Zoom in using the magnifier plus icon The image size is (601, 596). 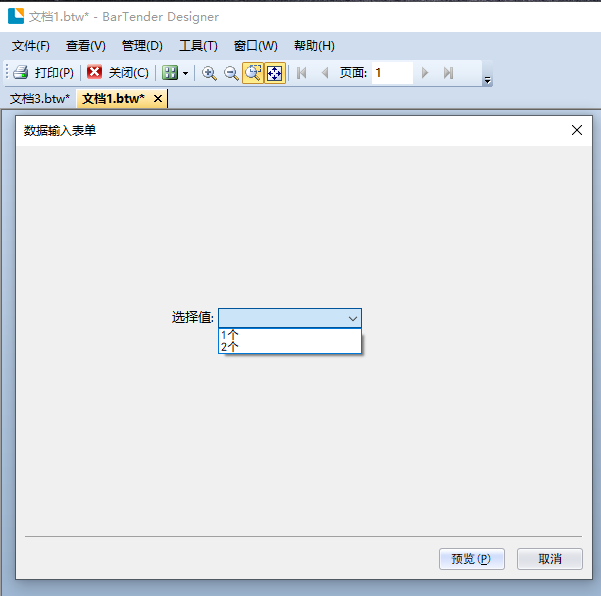pyautogui.click(x=209, y=73)
